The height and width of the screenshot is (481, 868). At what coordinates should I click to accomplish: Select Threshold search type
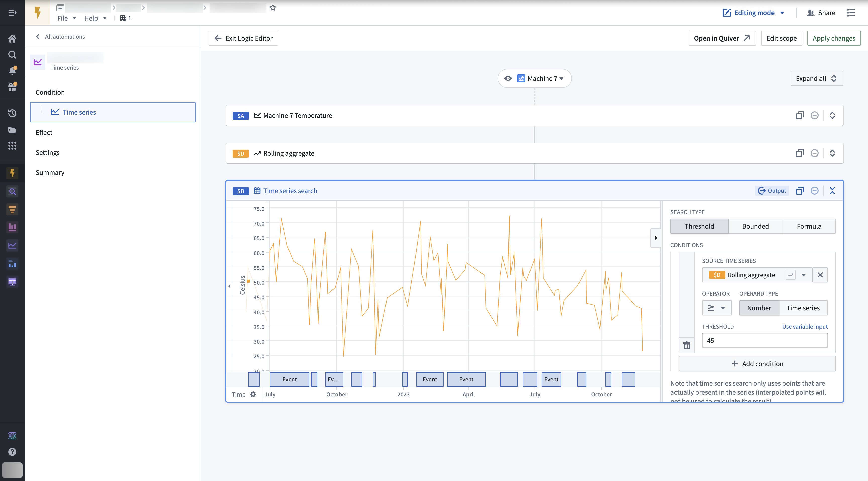point(699,226)
